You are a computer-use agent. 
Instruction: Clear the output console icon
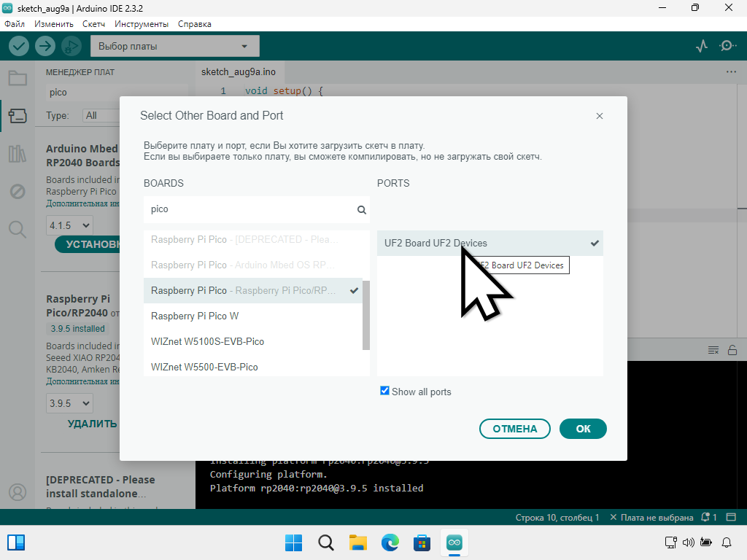tap(713, 351)
